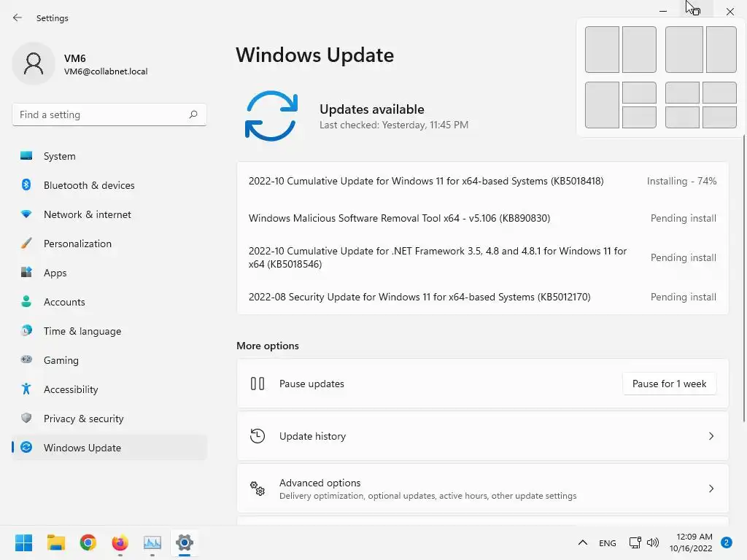747x560 pixels.
Task: Click in the Find a setting box
Action: (109, 114)
